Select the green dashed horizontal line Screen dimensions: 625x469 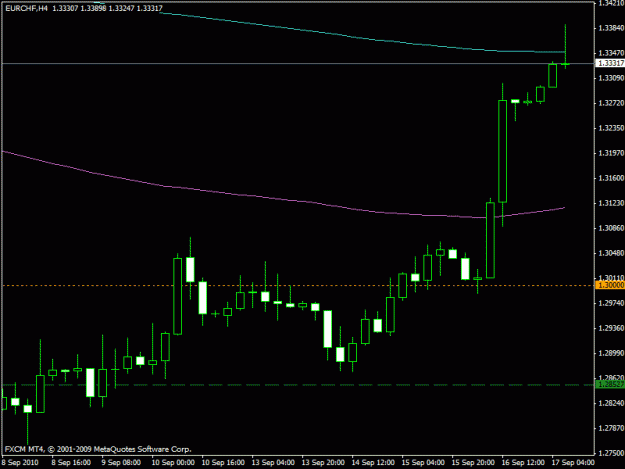(298, 385)
